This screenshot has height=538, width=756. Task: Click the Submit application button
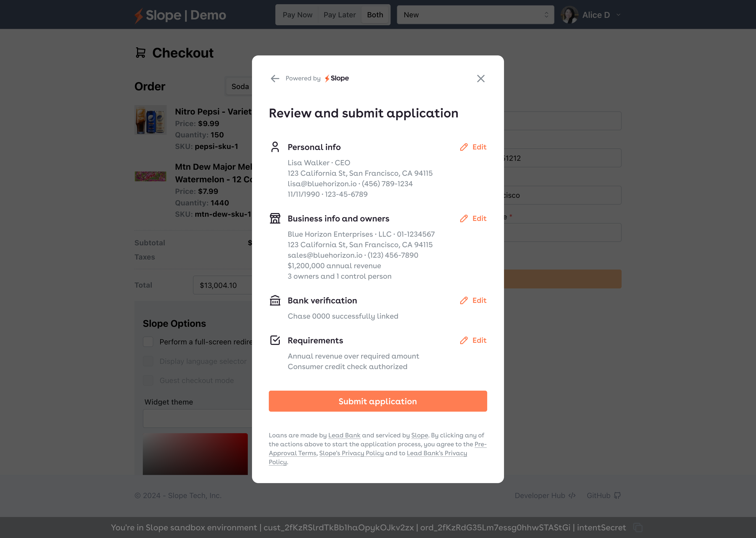point(378,401)
